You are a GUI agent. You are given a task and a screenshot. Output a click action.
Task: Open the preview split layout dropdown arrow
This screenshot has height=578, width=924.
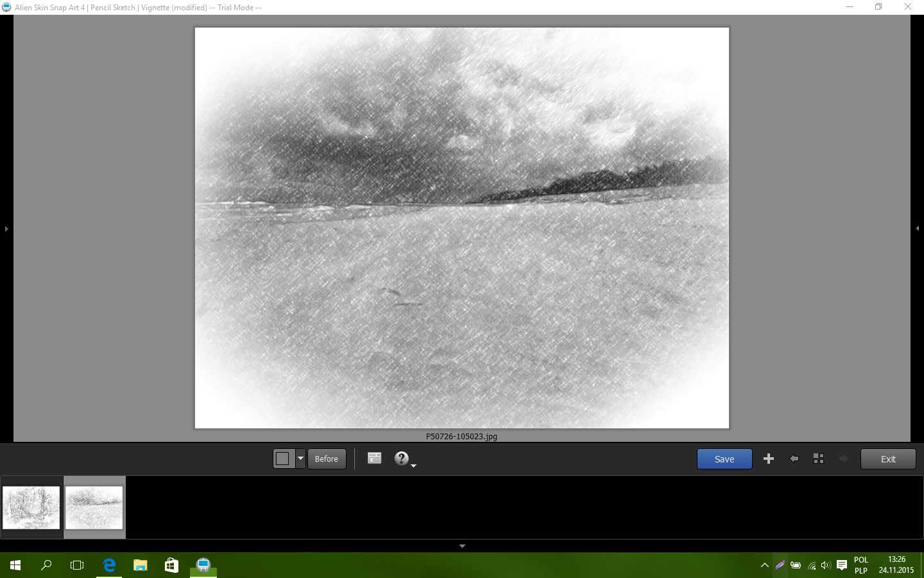point(300,459)
